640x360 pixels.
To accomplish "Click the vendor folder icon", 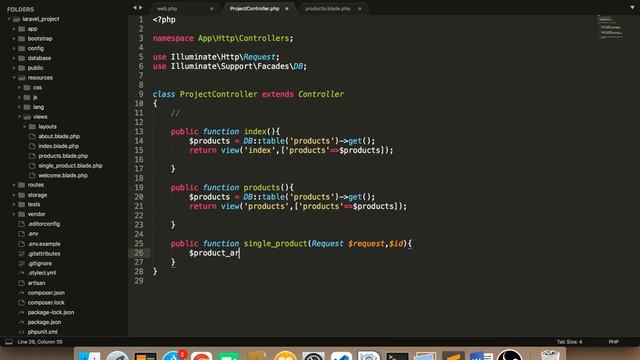I will pyautogui.click(x=22, y=214).
